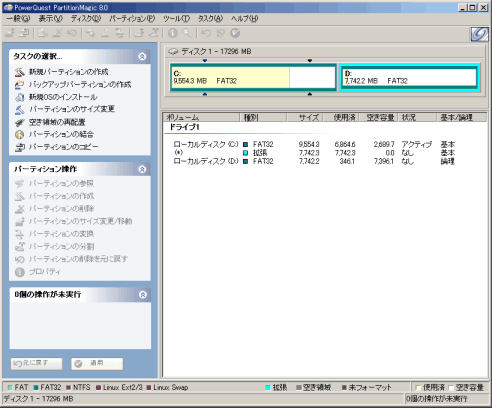
Task: Click the 7,396.1 free space cell
Action: pos(384,162)
